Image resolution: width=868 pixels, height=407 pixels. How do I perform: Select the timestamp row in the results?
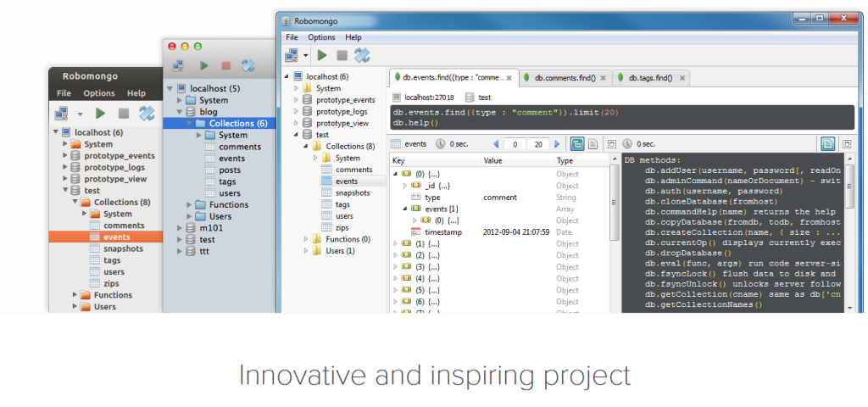point(498,232)
